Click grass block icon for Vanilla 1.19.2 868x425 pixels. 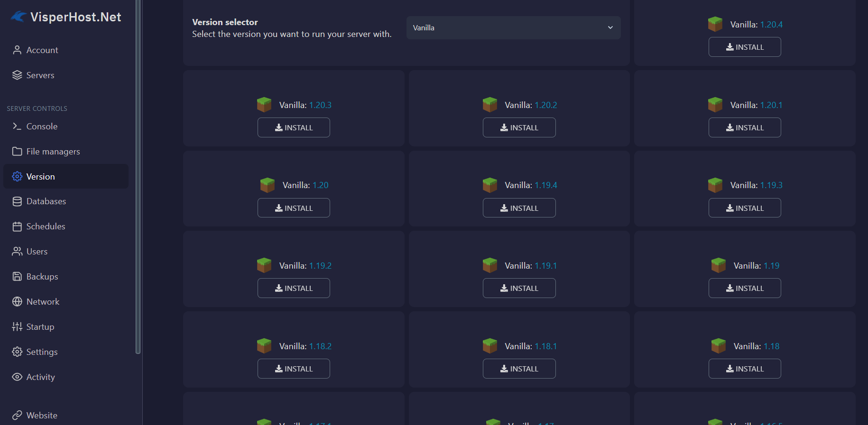tap(264, 265)
